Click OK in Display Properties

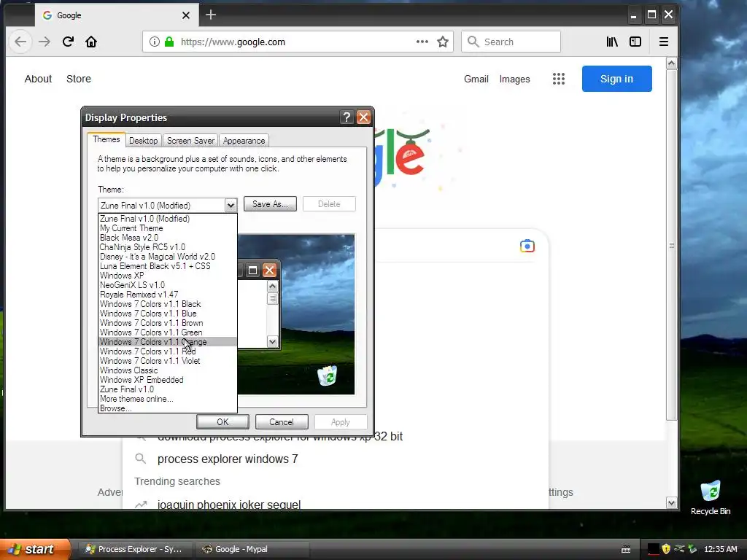(x=222, y=422)
